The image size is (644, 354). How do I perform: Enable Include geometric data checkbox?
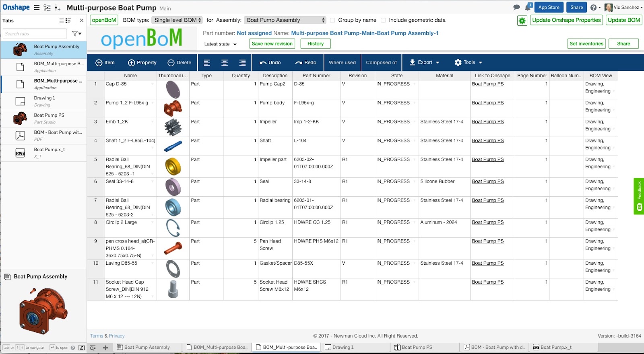pyautogui.click(x=383, y=20)
